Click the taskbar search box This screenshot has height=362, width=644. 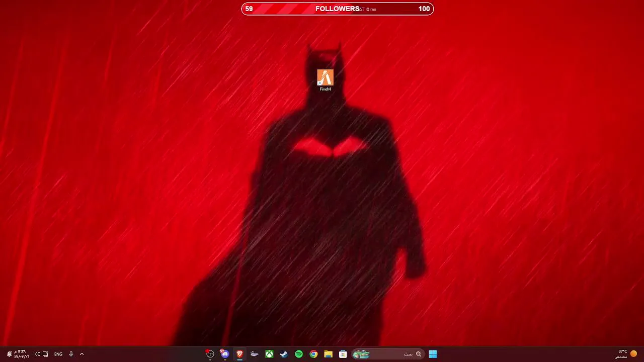tap(387, 354)
